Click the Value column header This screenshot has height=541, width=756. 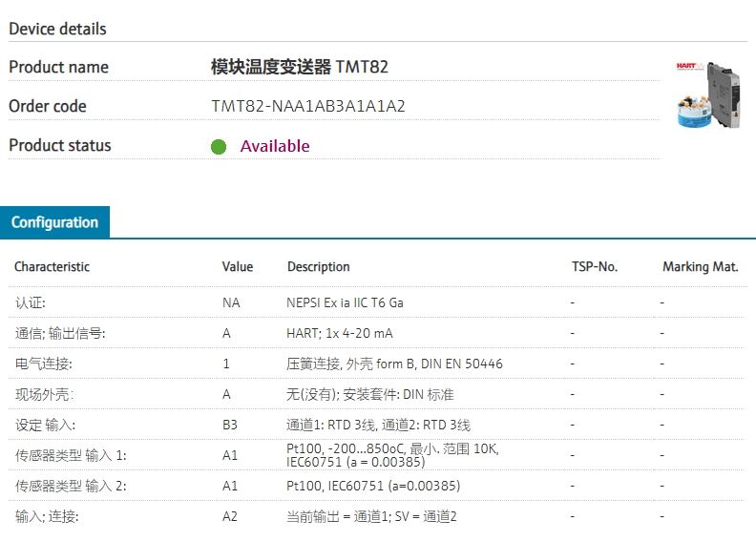click(x=238, y=266)
